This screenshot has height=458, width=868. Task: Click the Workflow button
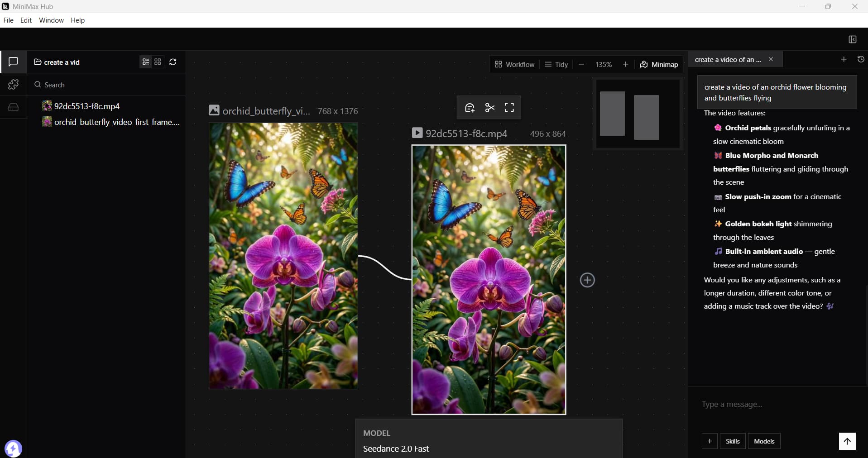click(x=514, y=65)
